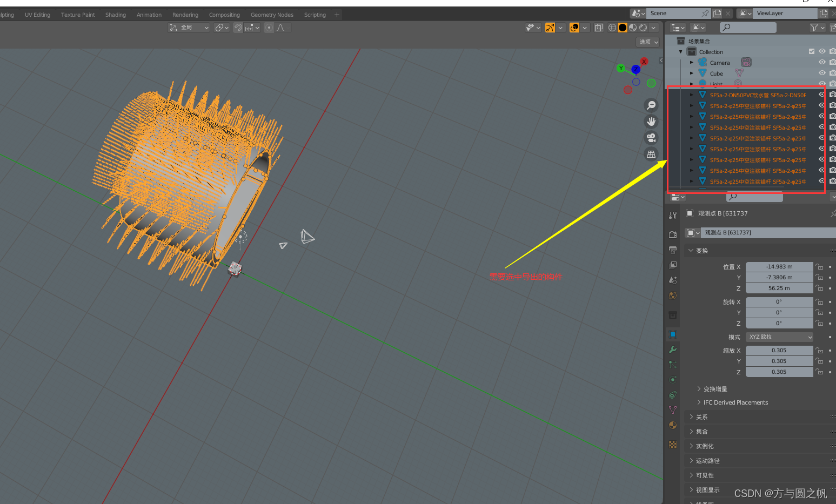Switch to Animation workspace tab

(x=149, y=15)
